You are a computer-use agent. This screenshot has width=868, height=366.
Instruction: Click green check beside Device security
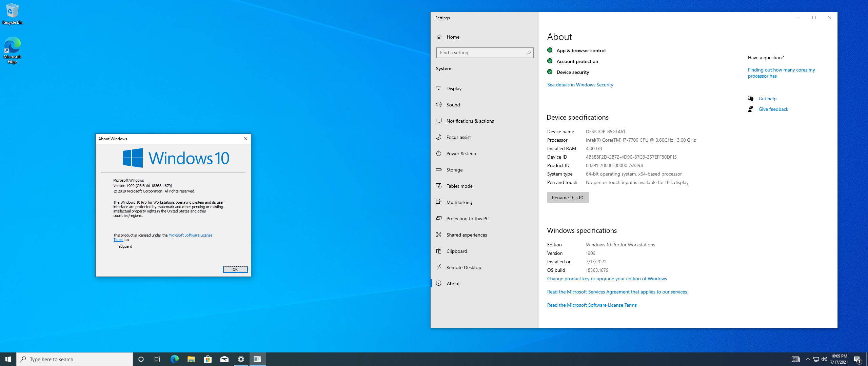click(x=550, y=72)
